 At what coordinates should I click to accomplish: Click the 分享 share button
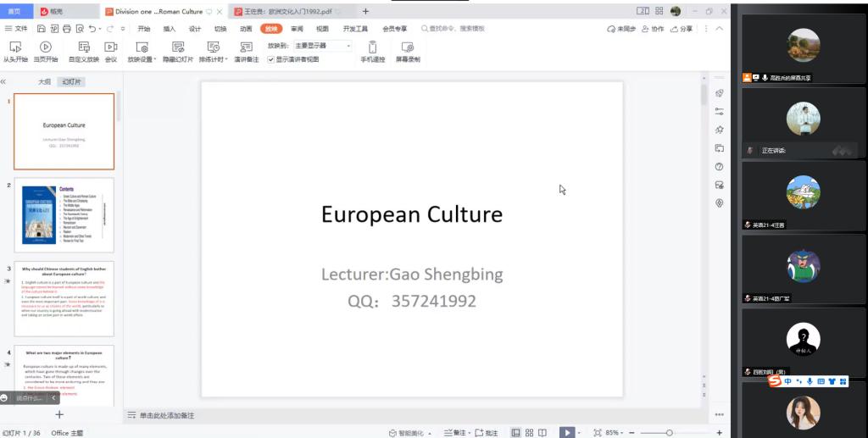tap(681, 29)
